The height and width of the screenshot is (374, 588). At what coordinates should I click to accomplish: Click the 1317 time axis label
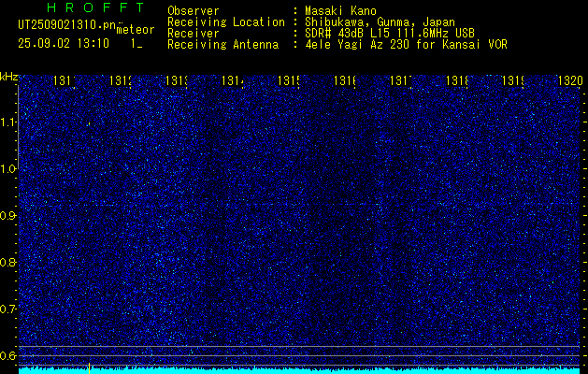[401, 80]
